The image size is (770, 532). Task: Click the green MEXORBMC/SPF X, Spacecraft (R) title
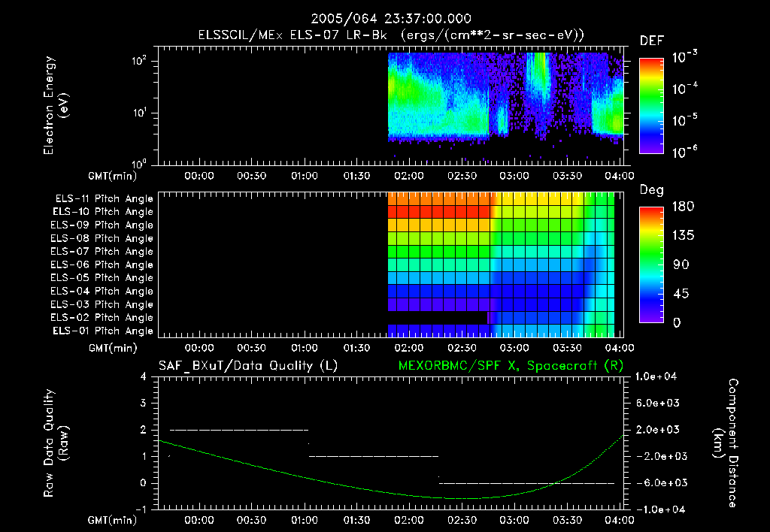[x=511, y=366]
